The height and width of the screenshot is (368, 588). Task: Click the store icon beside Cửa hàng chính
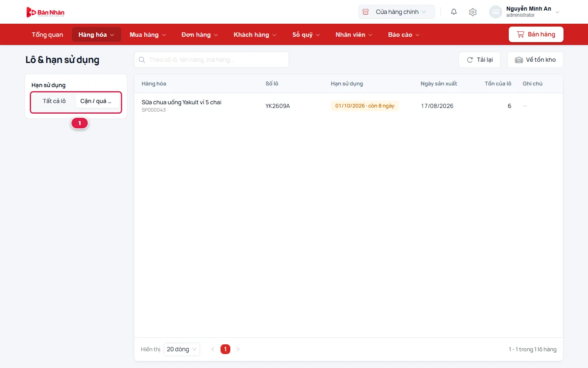tap(366, 12)
